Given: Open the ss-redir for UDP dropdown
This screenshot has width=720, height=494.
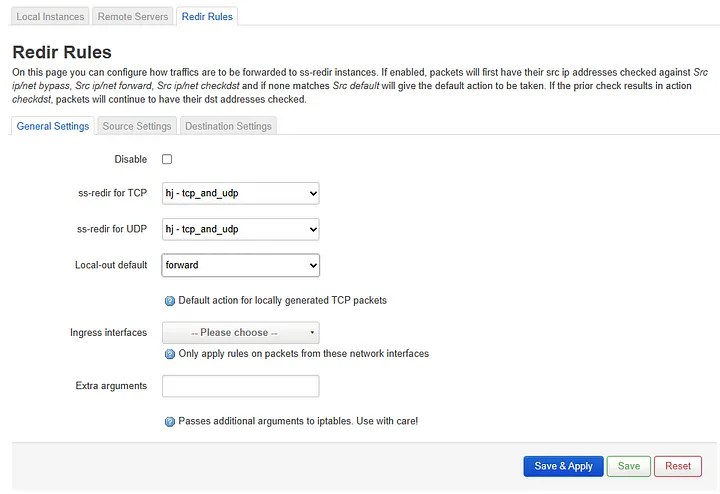Looking at the screenshot, I should (x=240, y=229).
